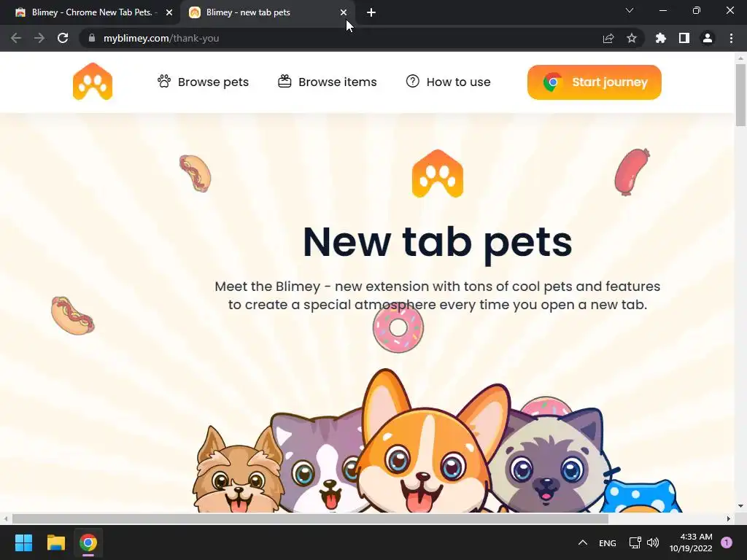The height and width of the screenshot is (560, 747).
Task: Open How to use page
Action: (x=448, y=82)
